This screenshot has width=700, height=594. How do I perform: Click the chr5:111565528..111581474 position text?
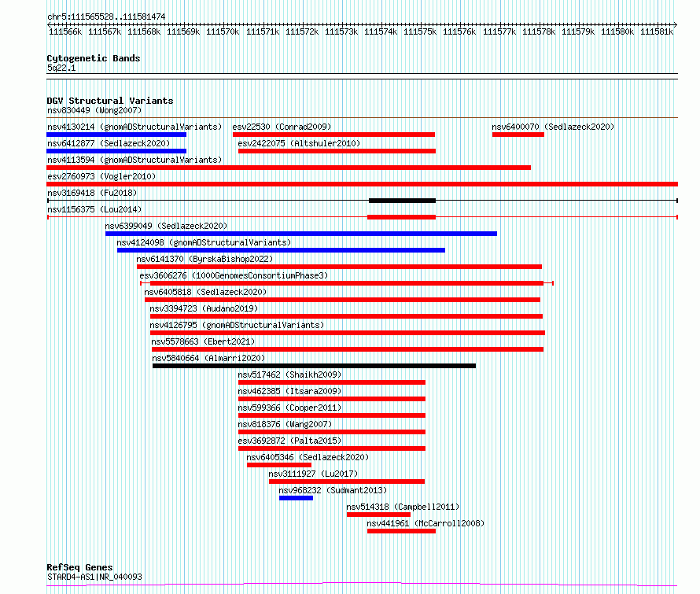click(x=106, y=17)
